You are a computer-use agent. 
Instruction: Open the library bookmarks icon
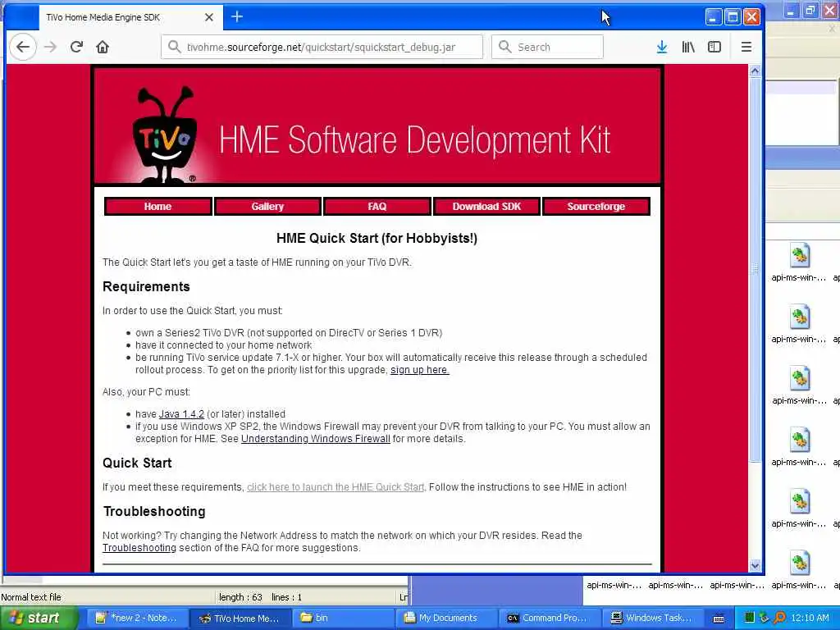(688, 47)
